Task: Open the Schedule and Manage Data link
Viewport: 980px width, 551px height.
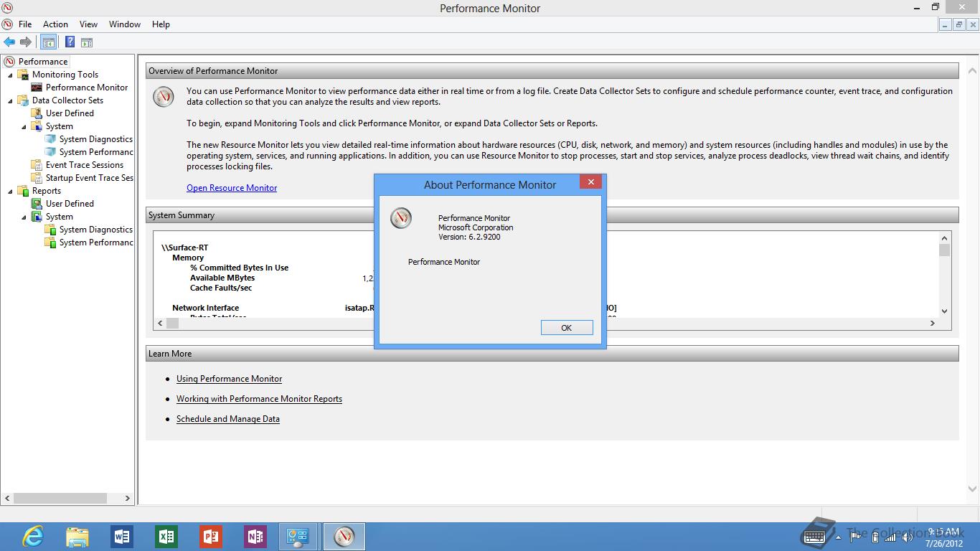Action: (228, 419)
